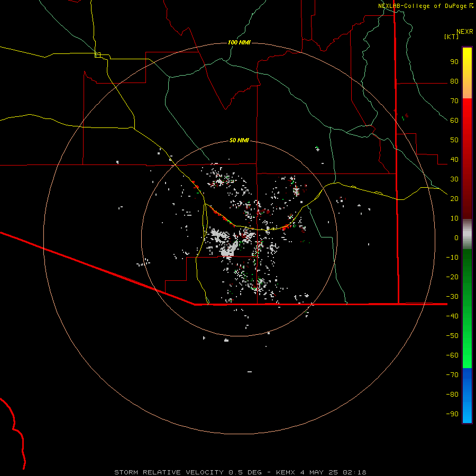Click the 90 value on the velocity scale
This screenshot has width=476, height=476.
click(454, 62)
